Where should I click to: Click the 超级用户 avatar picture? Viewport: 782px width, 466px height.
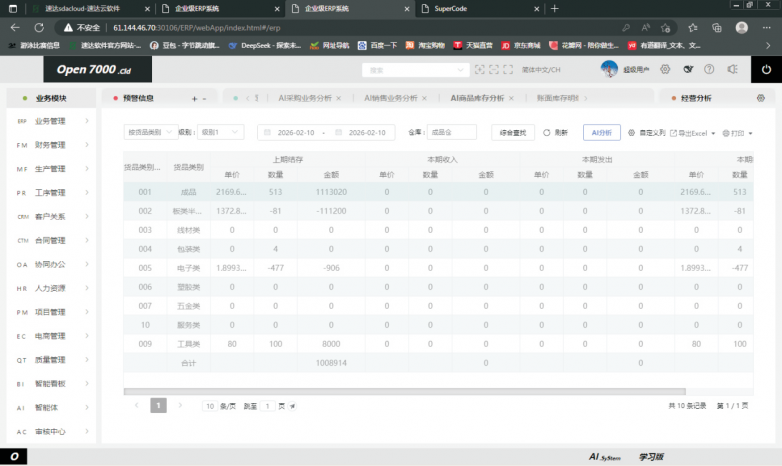click(x=609, y=69)
